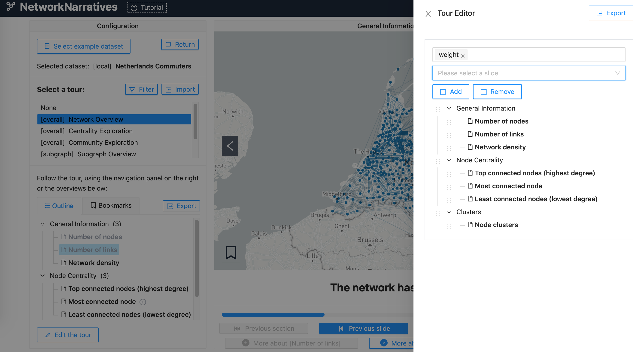
Task: Switch to the Bookmarks tab
Action: (111, 206)
